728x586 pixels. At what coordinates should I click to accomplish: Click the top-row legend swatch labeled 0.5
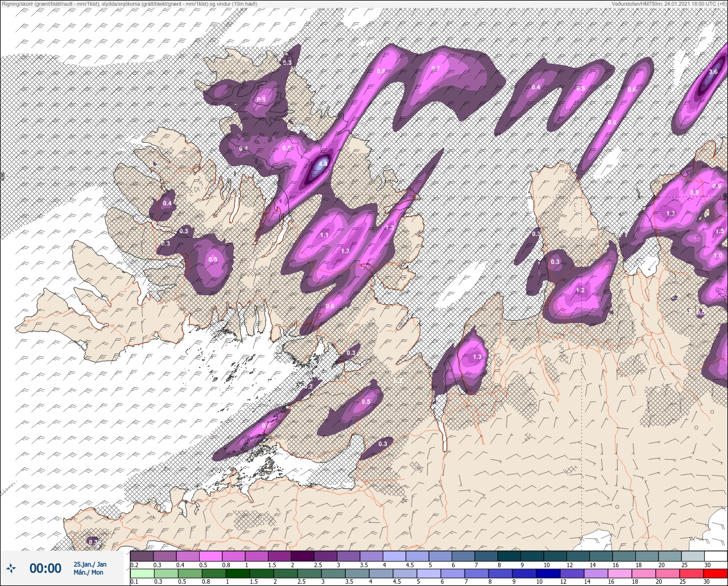210,556
